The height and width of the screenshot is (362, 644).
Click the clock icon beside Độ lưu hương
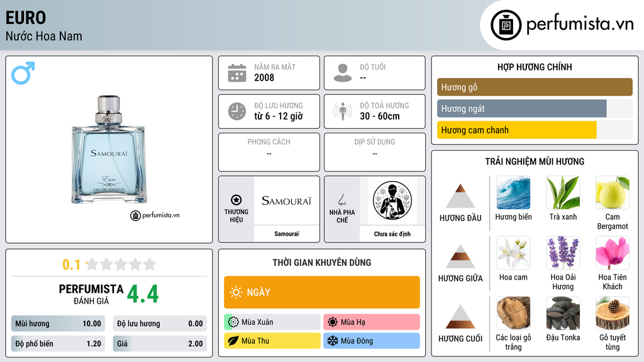[x=237, y=111]
